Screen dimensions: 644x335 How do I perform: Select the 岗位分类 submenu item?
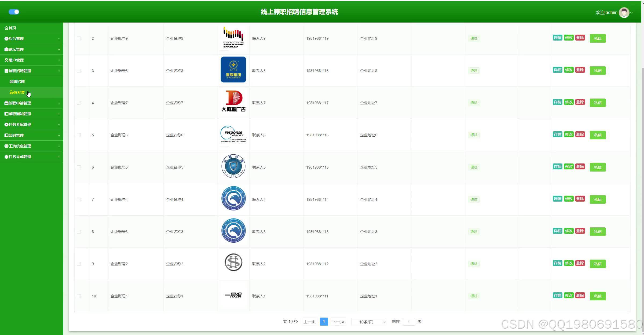(x=17, y=92)
